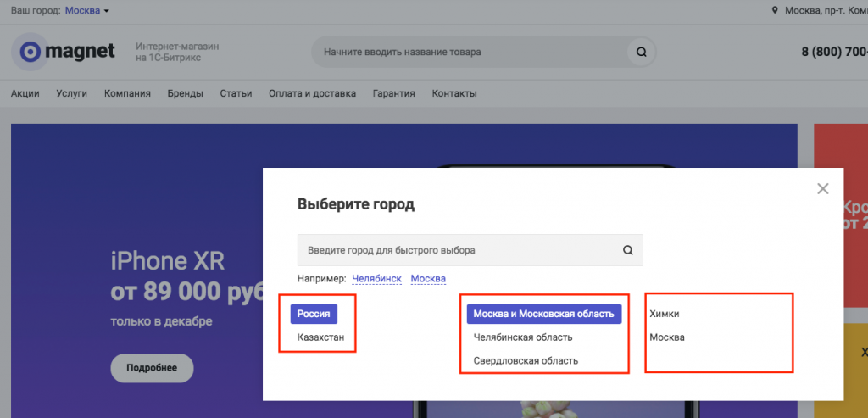Click the iPhone XR banner heading

(168, 261)
